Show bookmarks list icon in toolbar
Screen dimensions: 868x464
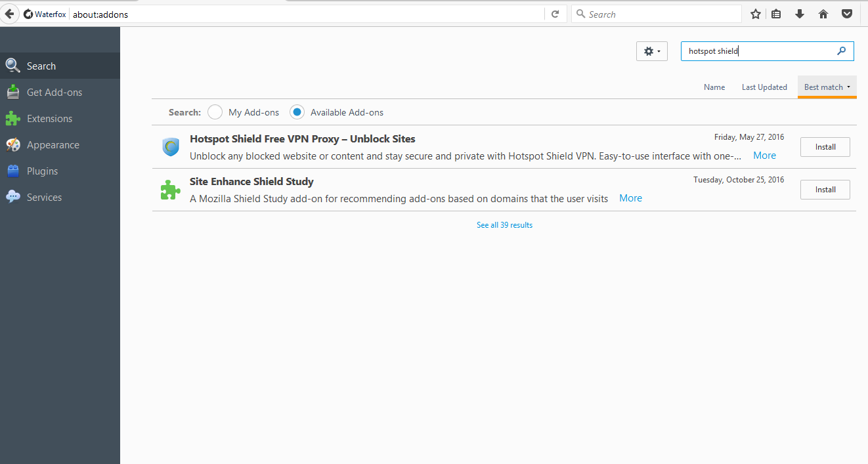click(776, 14)
